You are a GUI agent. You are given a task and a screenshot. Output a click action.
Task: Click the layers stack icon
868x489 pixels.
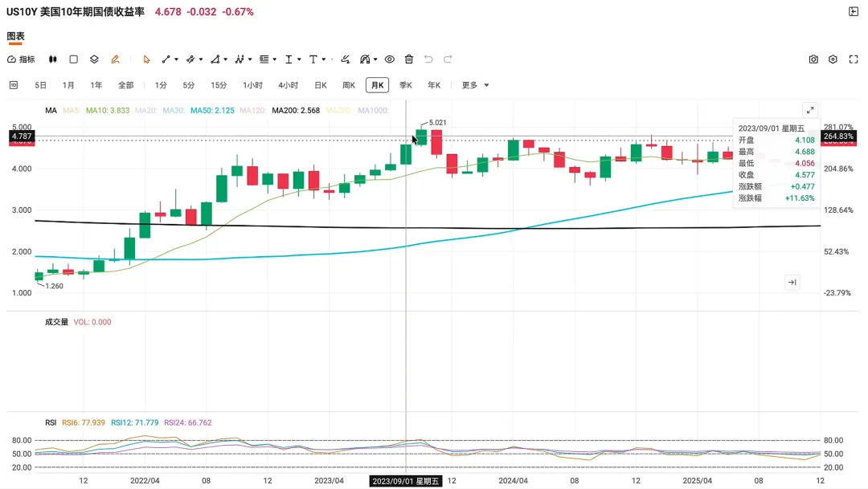click(94, 59)
